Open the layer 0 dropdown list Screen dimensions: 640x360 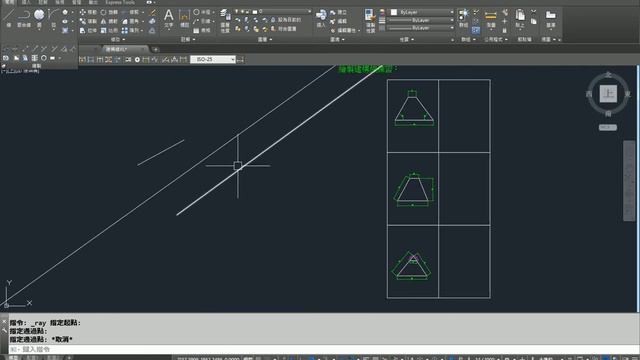(x=309, y=11)
